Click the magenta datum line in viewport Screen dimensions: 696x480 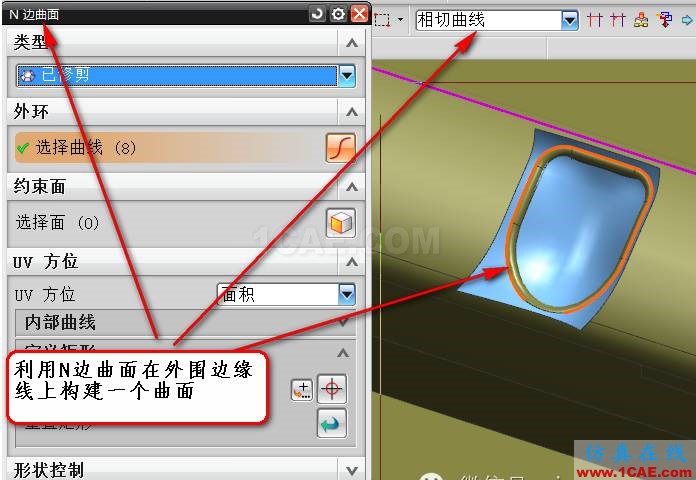point(533,120)
